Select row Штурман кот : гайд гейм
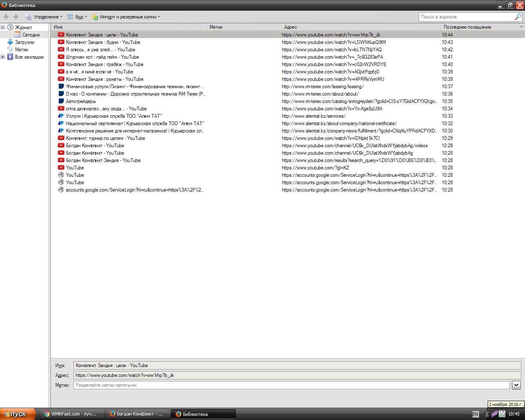The image size is (525, 420). [288, 57]
